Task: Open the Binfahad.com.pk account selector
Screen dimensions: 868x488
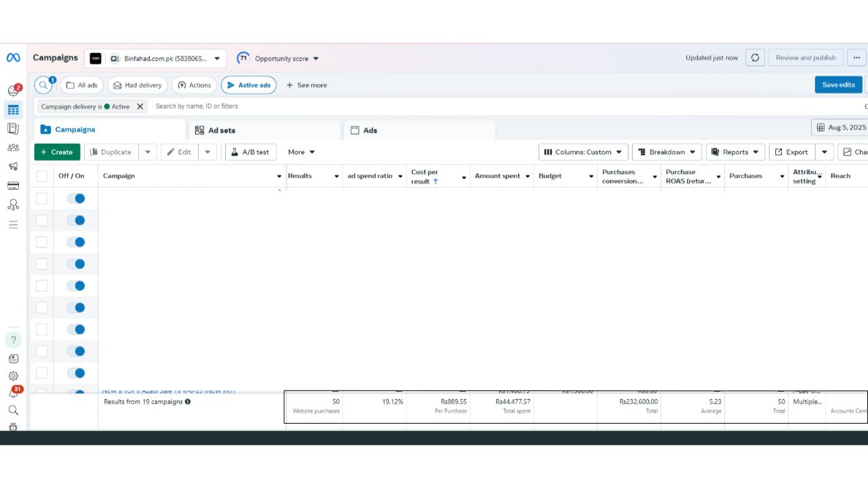Action: point(156,59)
